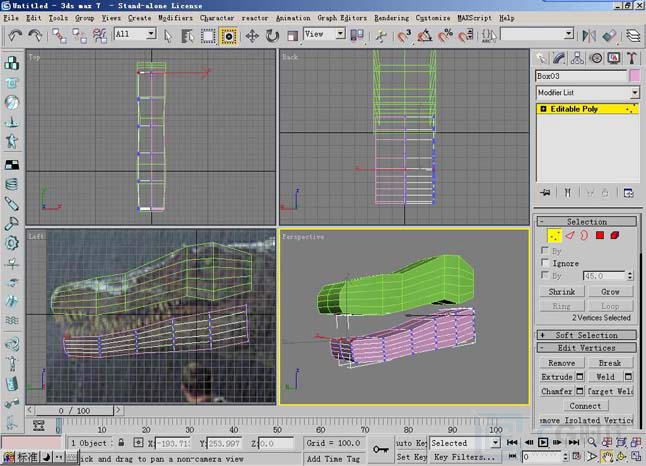Select the Border sub-object level icon
Screen dimensions: 646x466
pyautogui.click(x=584, y=236)
